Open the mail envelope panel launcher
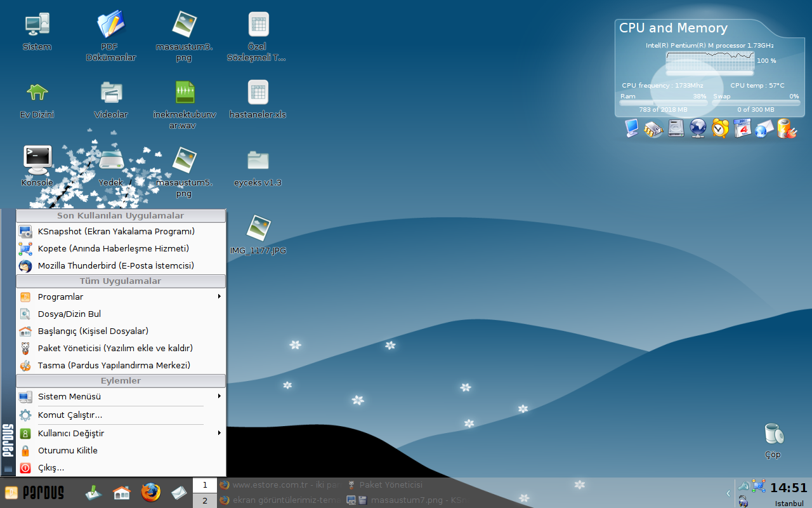 click(178, 493)
